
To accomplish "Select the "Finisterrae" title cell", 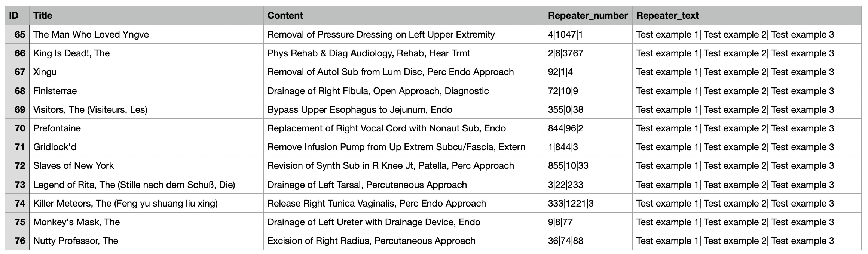I will (x=55, y=91).
